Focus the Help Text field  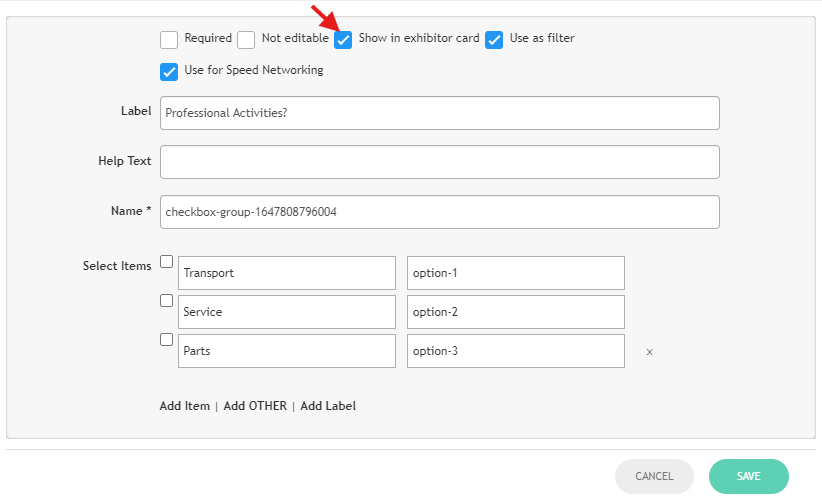tap(439, 162)
